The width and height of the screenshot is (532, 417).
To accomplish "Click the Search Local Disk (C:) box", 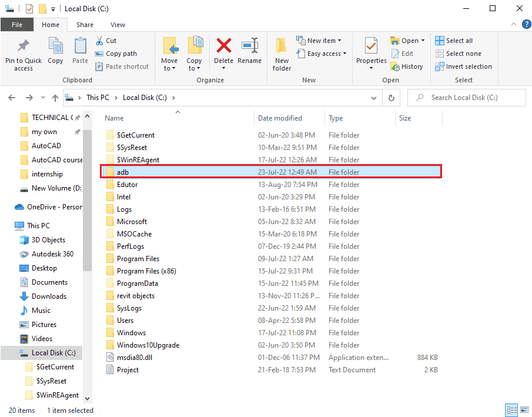I will (467, 98).
